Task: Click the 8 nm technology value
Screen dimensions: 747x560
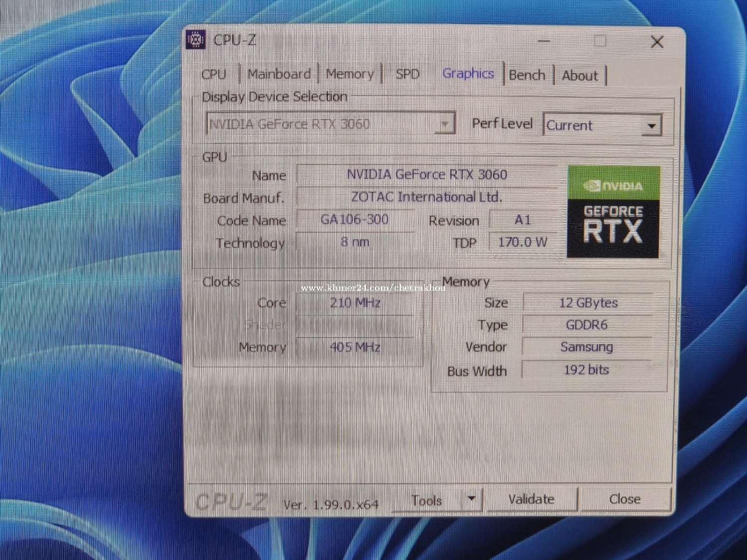Action: click(x=355, y=242)
